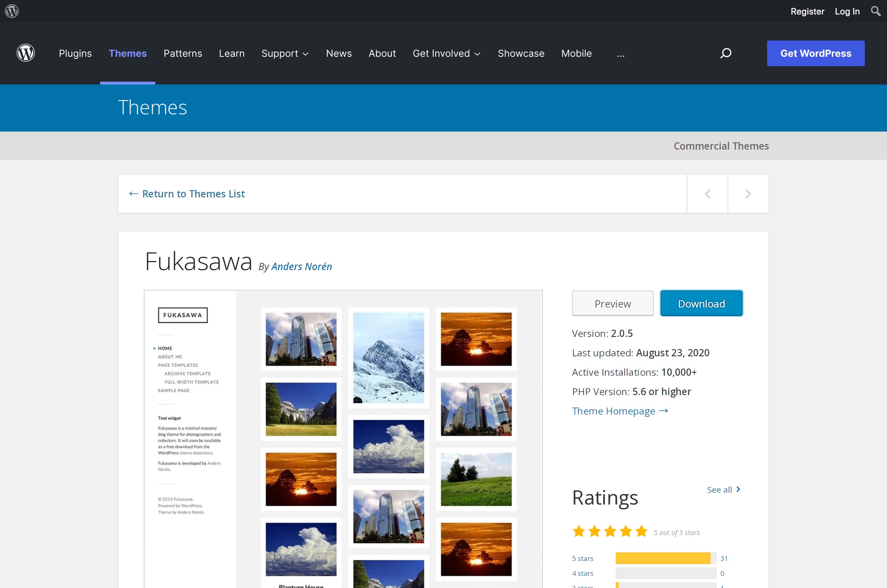Viewport: 887px width, 588px height.
Task: Click the small WordPress logo in the admin bar
Action: (x=12, y=11)
